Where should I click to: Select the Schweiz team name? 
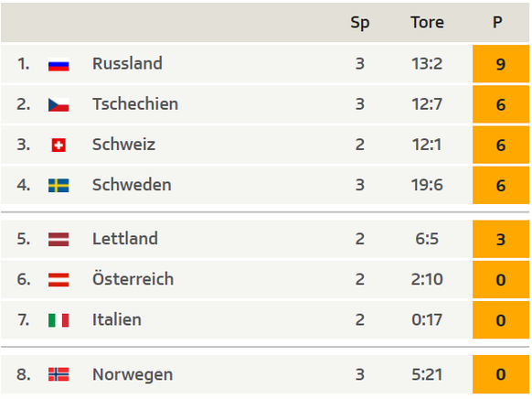point(123,145)
